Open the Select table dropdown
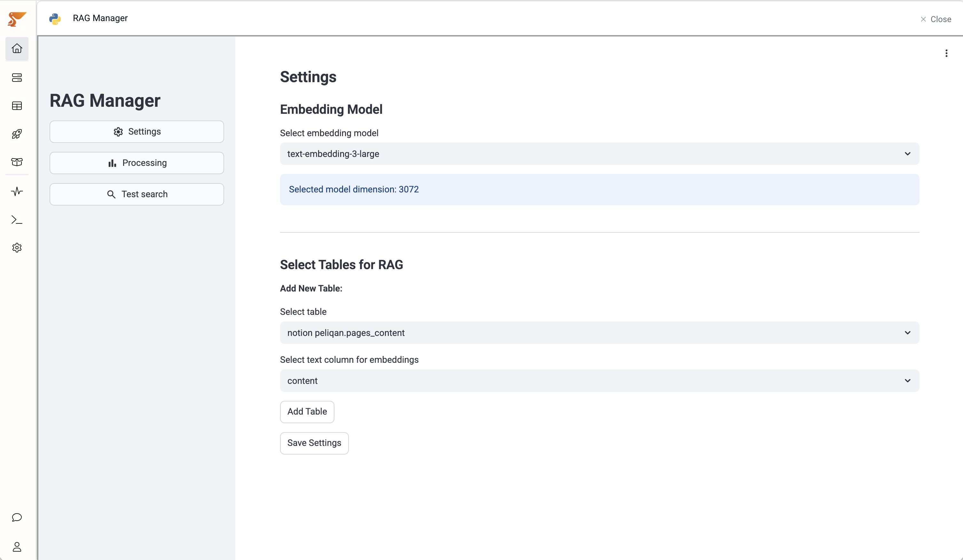This screenshot has height=560, width=963. [x=599, y=333]
